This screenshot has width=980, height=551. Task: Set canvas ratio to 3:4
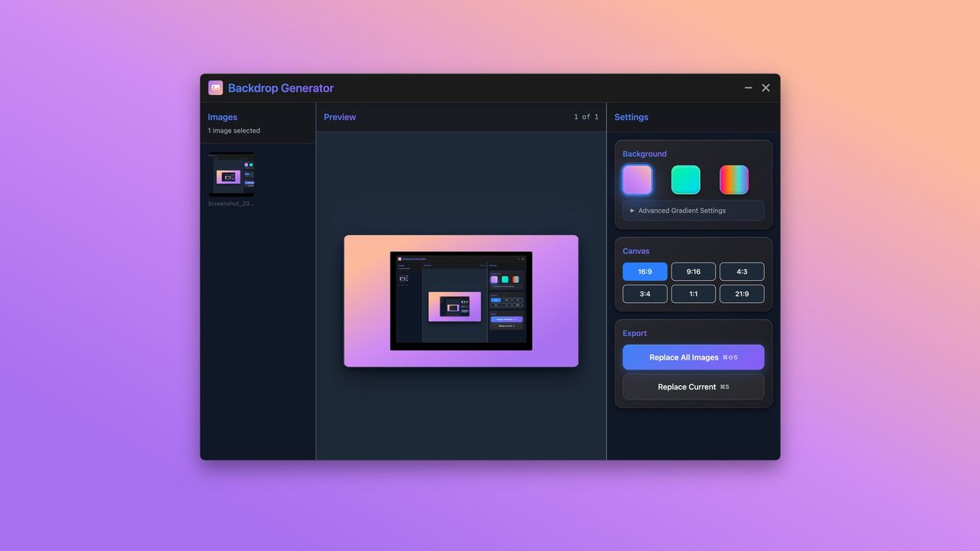coord(645,294)
